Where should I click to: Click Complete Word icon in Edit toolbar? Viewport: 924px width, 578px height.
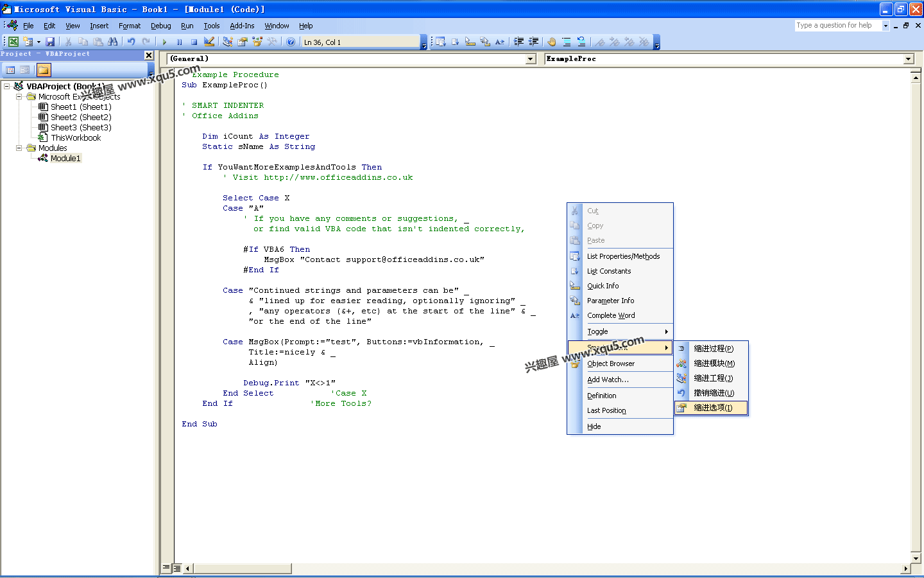[500, 42]
